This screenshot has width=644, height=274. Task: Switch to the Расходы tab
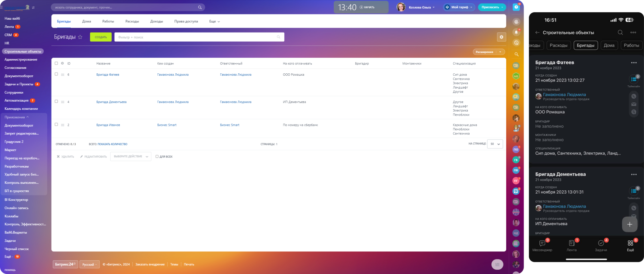coord(132,21)
